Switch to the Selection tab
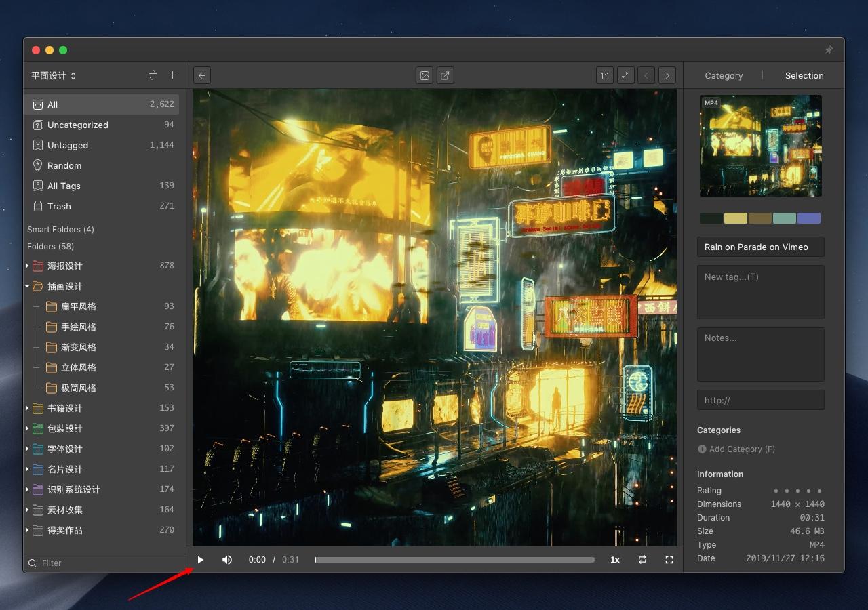Image resolution: width=868 pixels, height=610 pixels. coord(804,76)
